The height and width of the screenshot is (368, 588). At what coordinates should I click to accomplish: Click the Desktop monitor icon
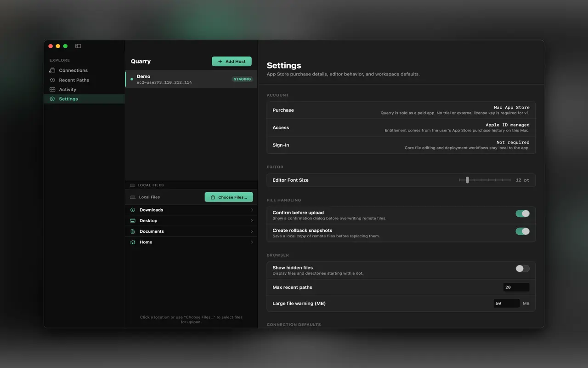pos(133,221)
